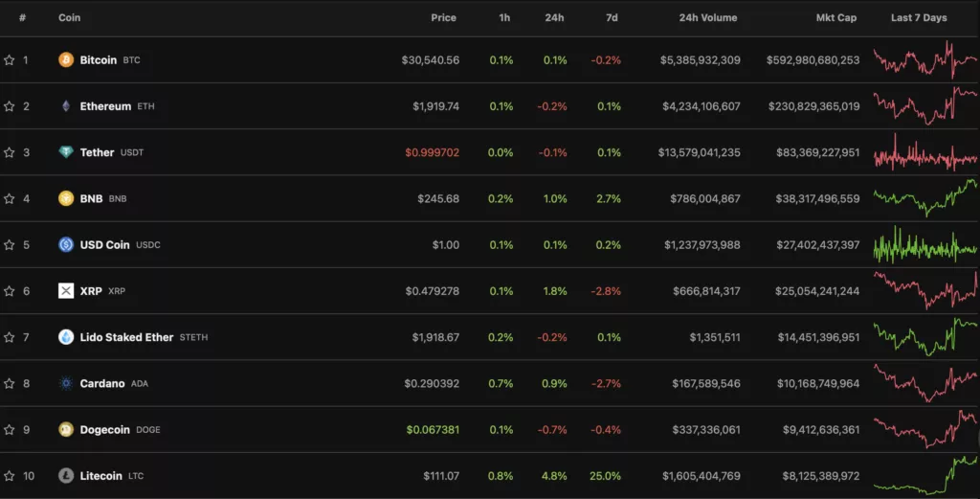Favorite Bitcoin with its star
This screenshot has width=980, height=499.
pyautogui.click(x=10, y=60)
